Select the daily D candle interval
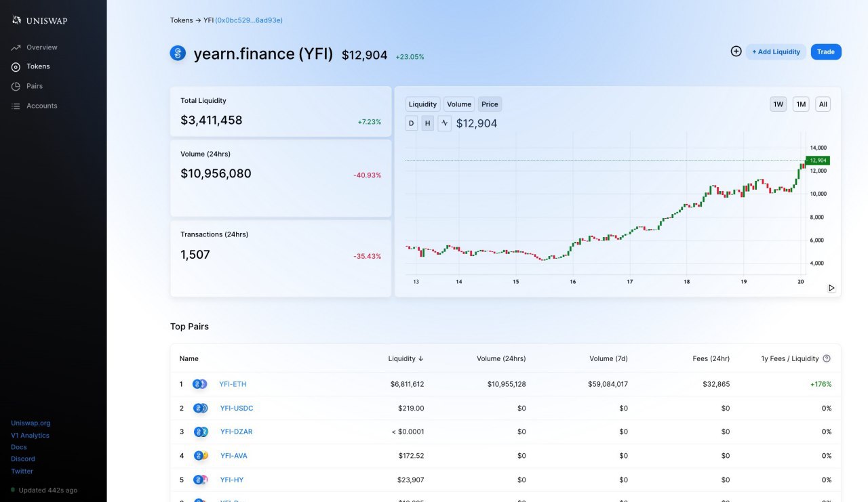The width and height of the screenshot is (868, 502). [412, 123]
